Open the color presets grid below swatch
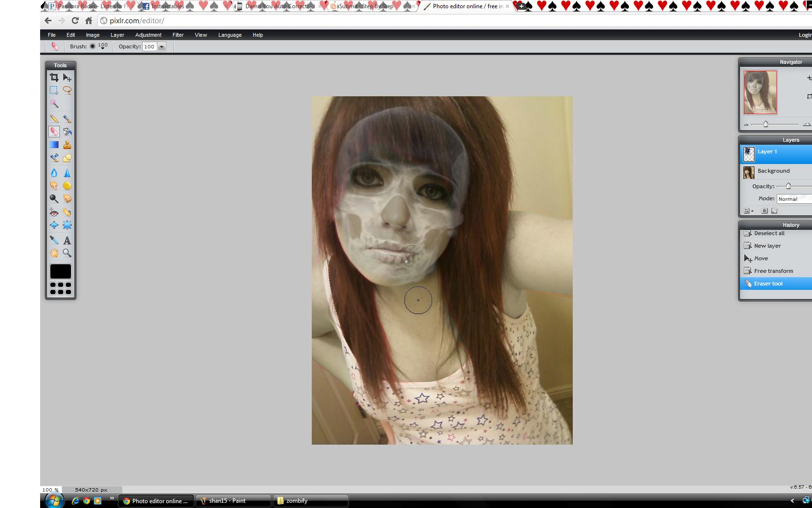The height and width of the screenshot is (508, 812). pos(60,288)
